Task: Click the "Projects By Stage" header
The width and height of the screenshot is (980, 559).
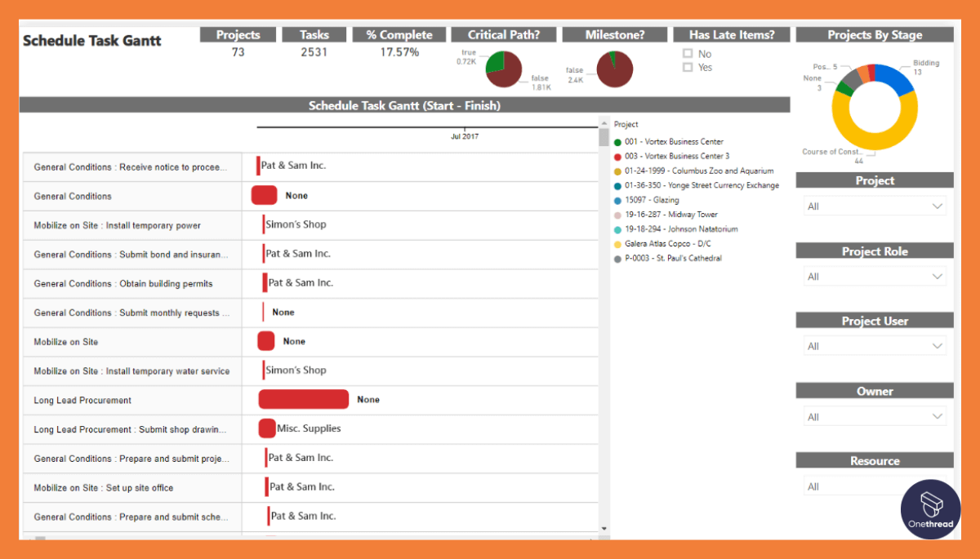Action: [874, 34]
